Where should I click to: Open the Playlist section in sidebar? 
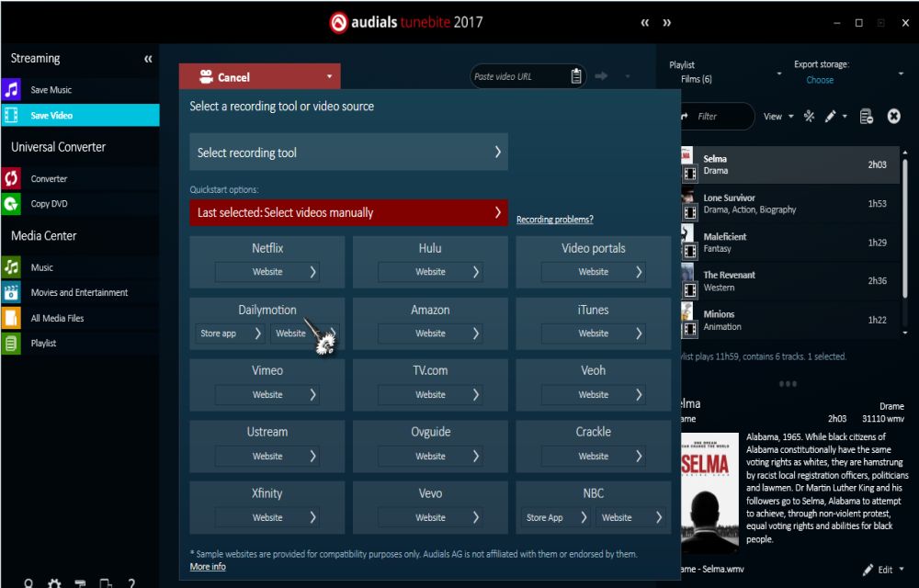pyautogui.click(x=80, y=344)
